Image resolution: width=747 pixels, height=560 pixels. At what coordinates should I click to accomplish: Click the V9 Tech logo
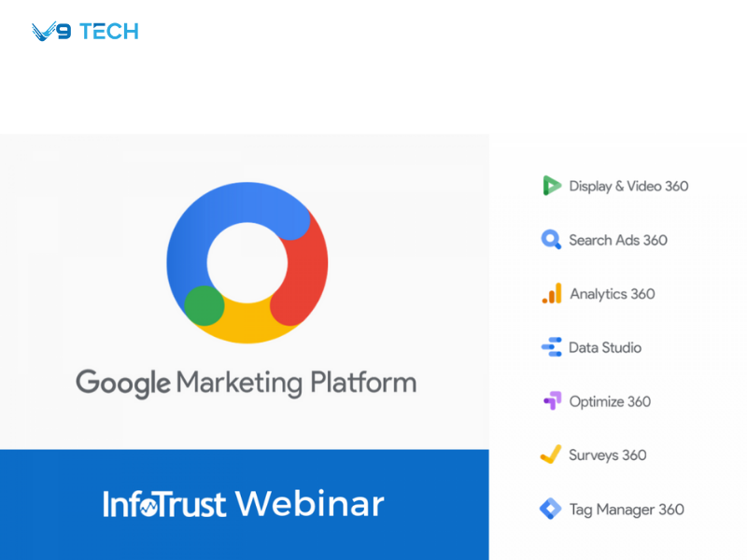click(x=83, y=30)
